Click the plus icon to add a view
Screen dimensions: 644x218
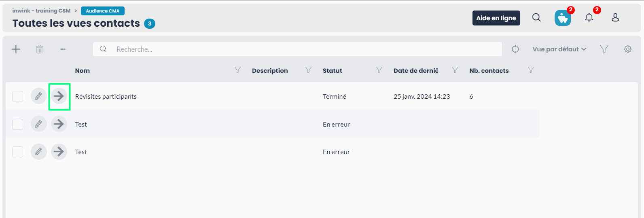click(x=16, y=49)
